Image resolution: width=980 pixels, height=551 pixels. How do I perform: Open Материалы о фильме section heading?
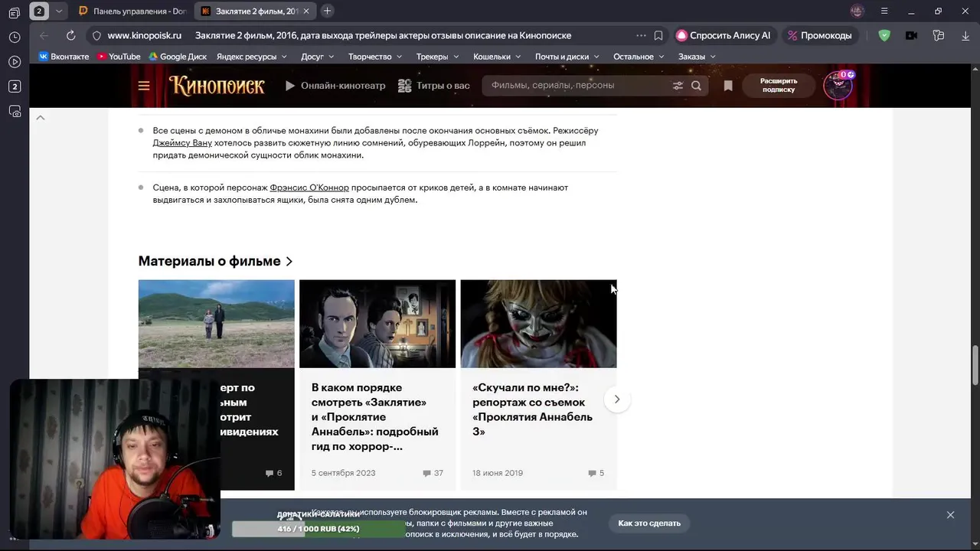(215, 261)
